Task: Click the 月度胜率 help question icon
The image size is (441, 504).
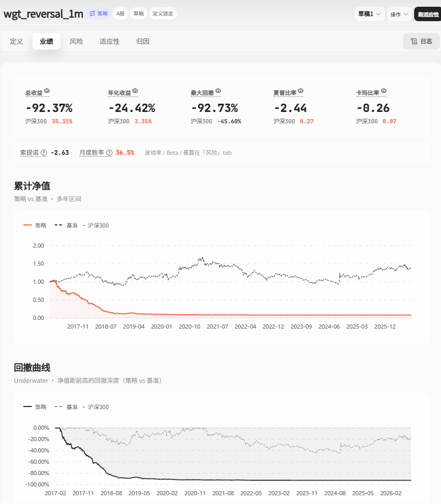Action: [x=109, y=153]
